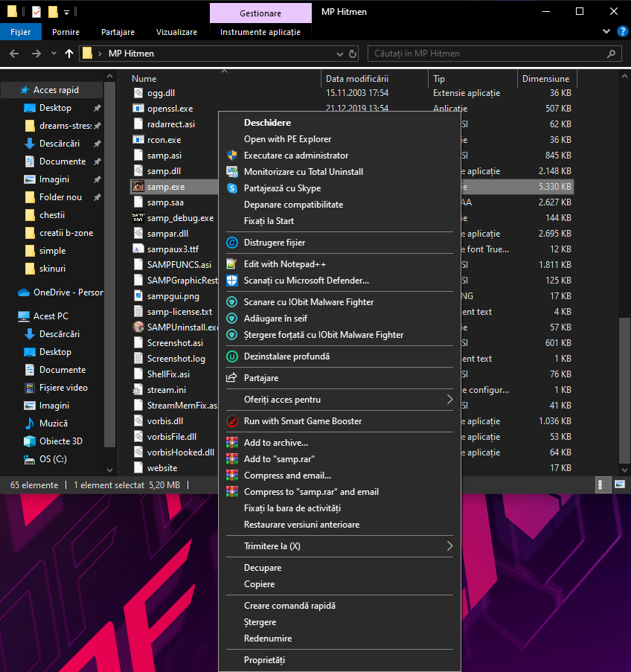
Task: Select Fixați la Start
Action: click(x=339, y=221)
